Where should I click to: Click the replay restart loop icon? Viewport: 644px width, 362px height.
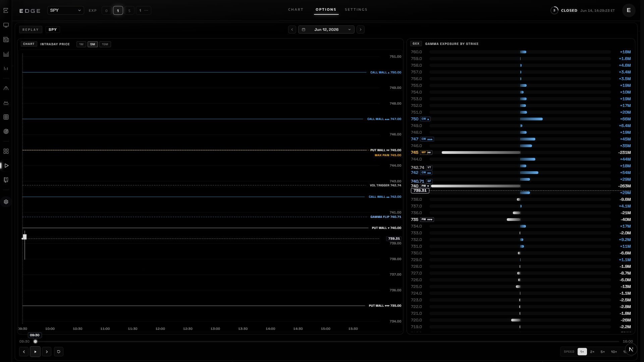(59, 352)
